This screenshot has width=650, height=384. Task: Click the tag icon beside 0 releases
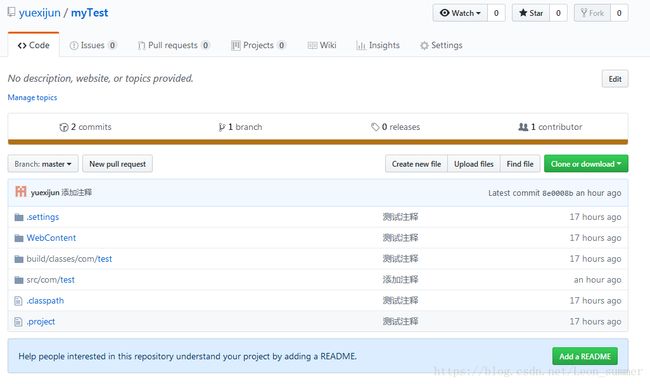375,127
